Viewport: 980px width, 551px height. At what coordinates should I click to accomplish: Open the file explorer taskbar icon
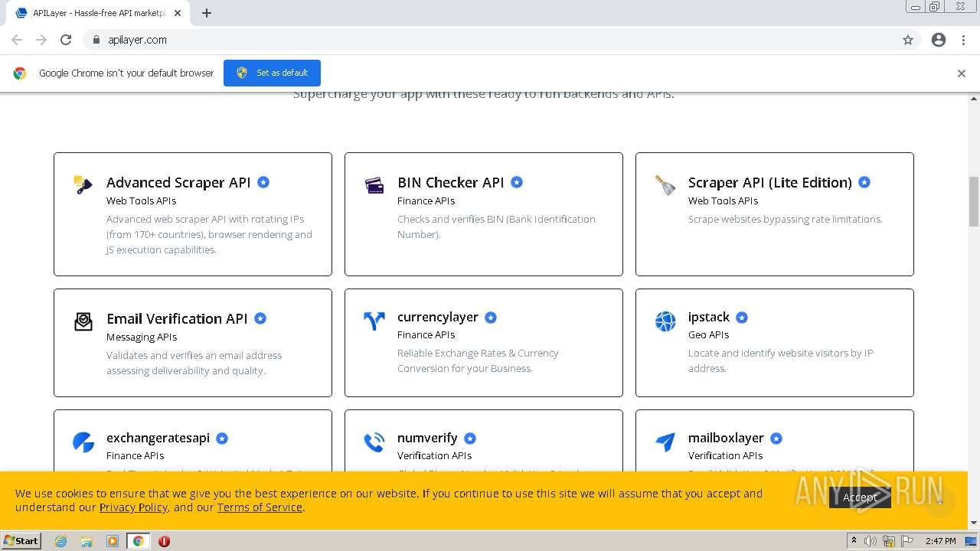click(x=87, y=541)
